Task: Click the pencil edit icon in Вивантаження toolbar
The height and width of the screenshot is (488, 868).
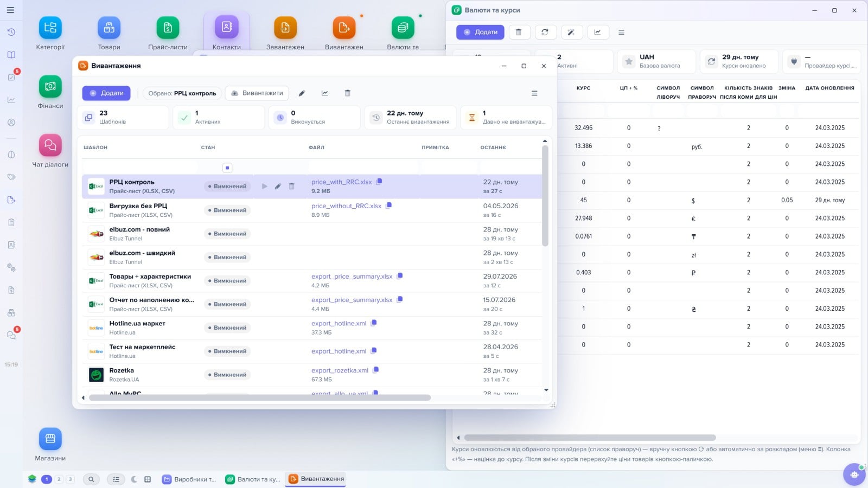Action: point(302,93)
